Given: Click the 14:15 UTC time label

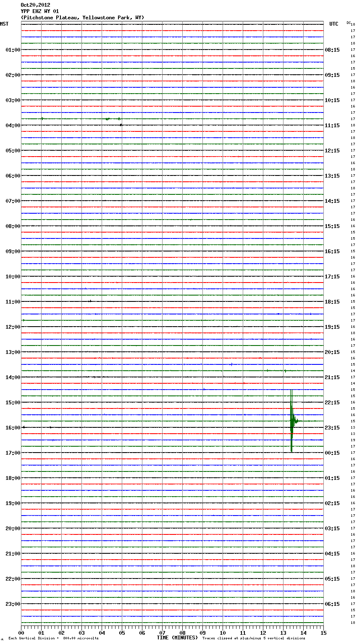Looking at the screenshot, I should pos(332,201).
